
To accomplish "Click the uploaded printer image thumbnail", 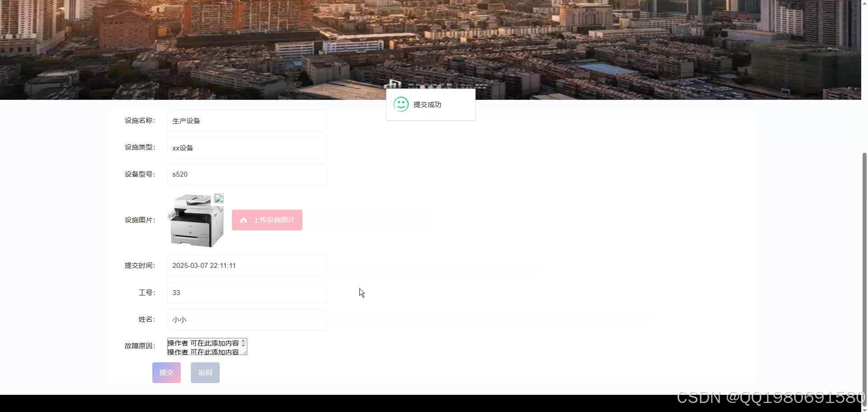I will coord(196,220).
